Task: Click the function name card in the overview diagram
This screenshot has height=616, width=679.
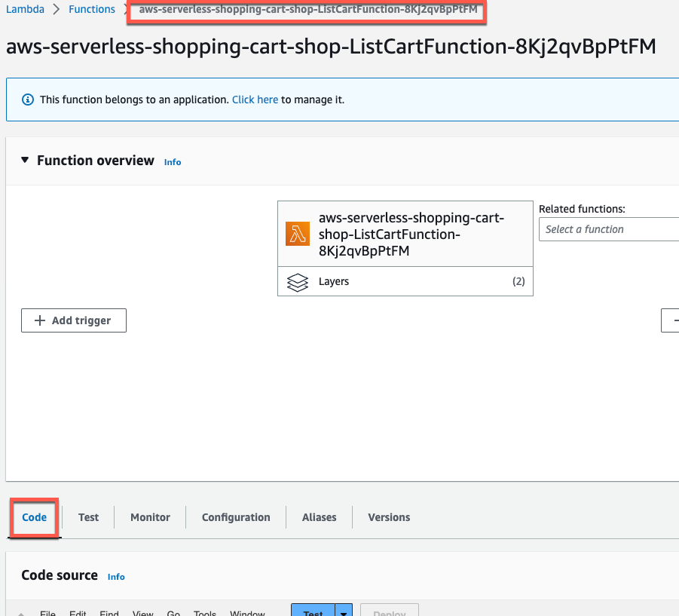Action: pos(405,234)
